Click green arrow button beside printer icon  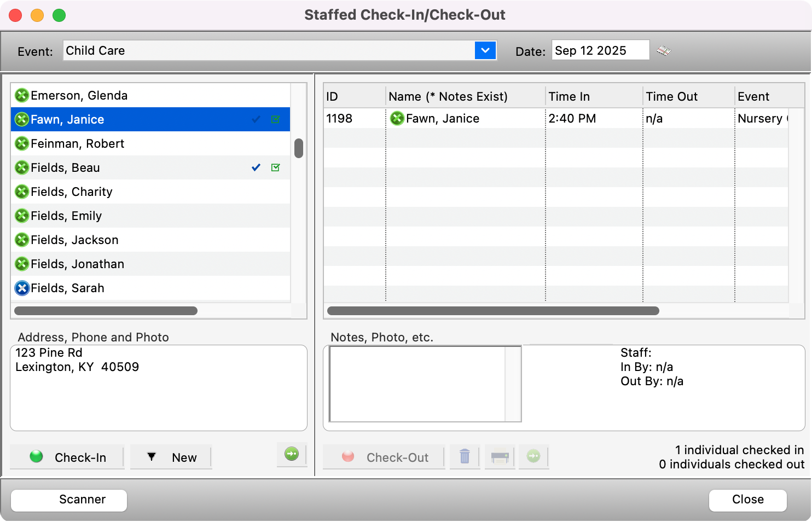(533, 456)
